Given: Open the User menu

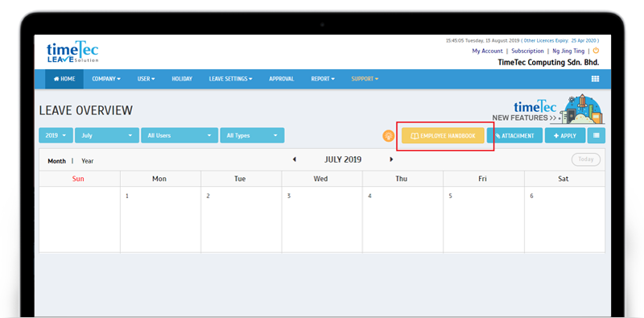Looking at the screenshot, I should (x=146, y=79).
